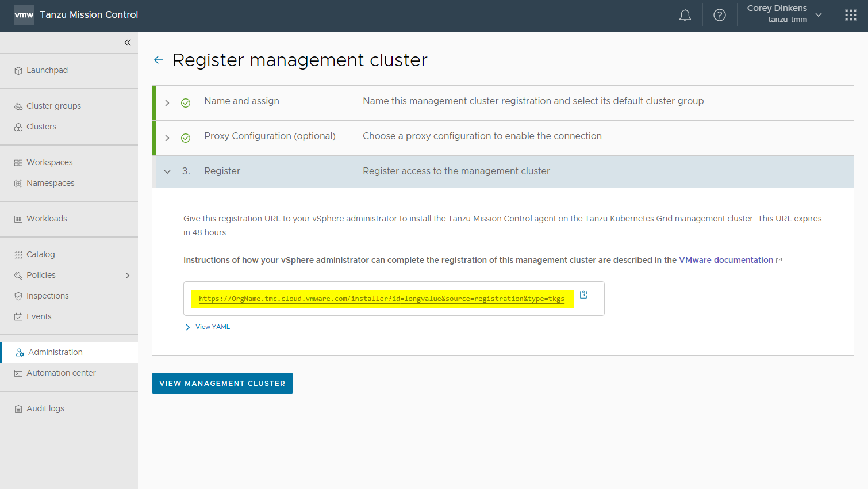
Task: Click the Cluster groups sidebar icon
Action: (x=18, y=106)
